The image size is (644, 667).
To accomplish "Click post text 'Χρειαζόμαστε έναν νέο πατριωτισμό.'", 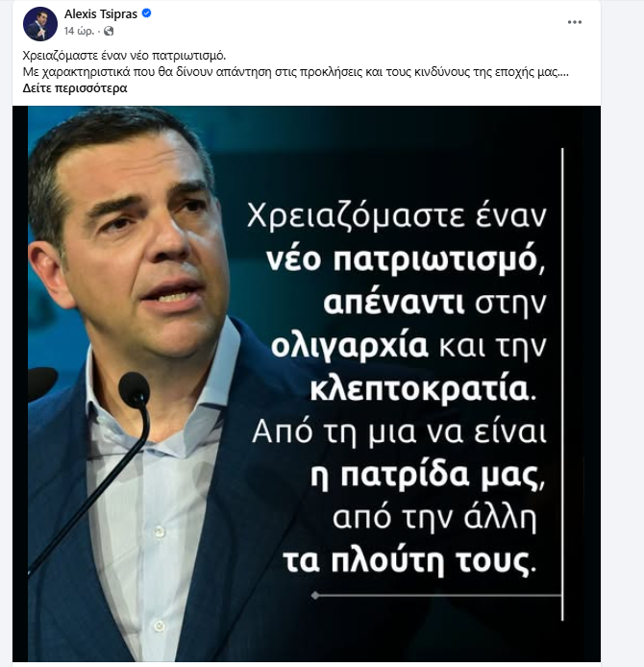I will (x=124, y=56).
